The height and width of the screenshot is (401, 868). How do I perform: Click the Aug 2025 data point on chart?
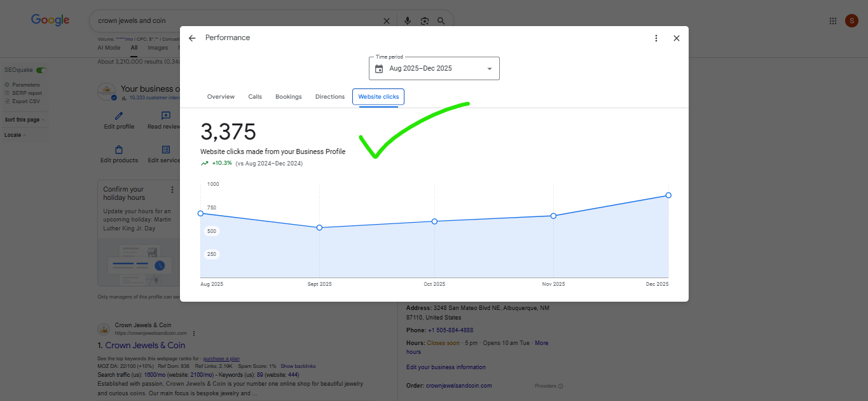pyautogui.click(x=201, y=213)
